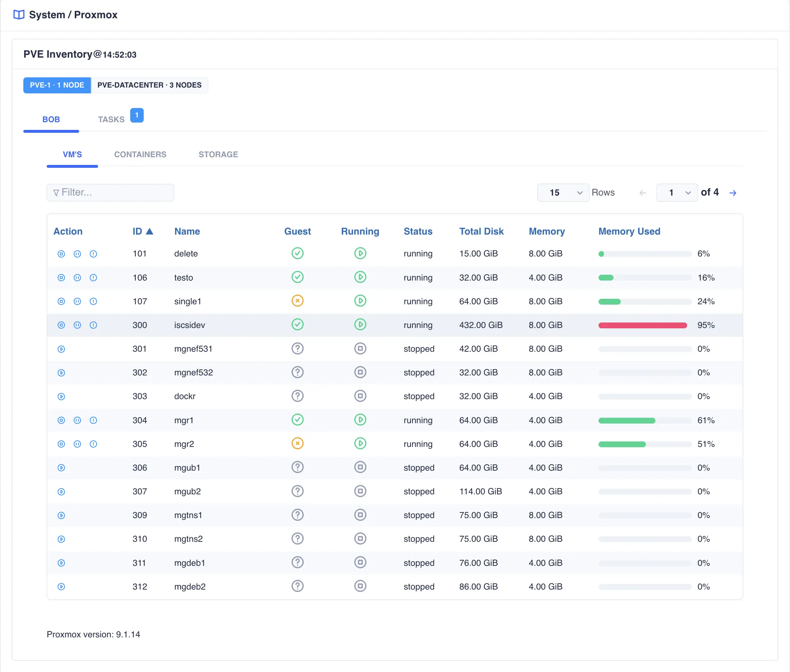Open the STORAGE tab

pyautogui.click(x=218, y=154)
